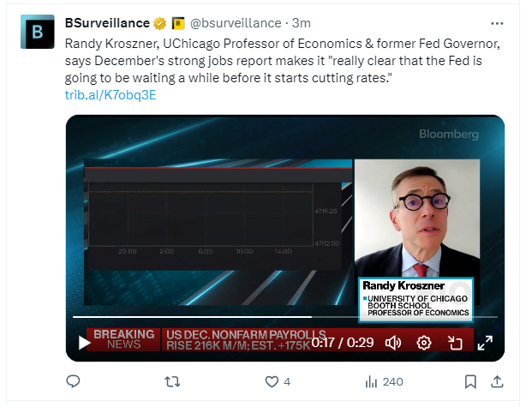The height and width of the screenshot is (407, 532).
Task: Open BSurveillance display name profile
Action: pos(107,23)
